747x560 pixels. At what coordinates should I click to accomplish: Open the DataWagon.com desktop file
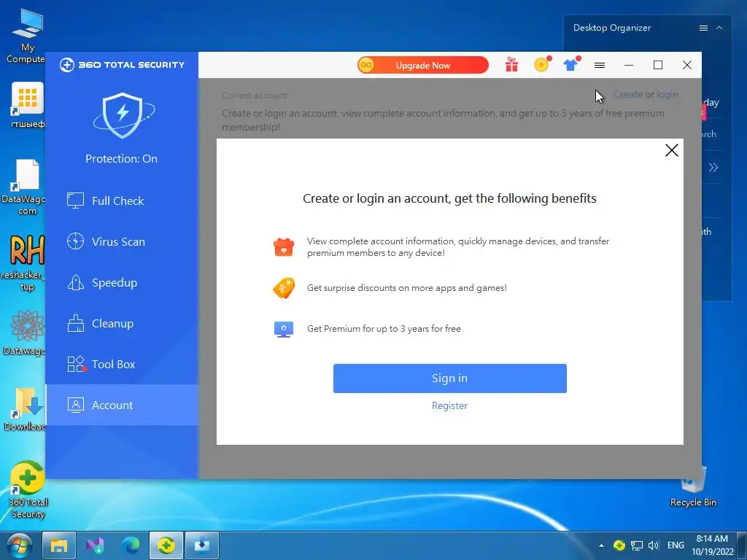25,187
